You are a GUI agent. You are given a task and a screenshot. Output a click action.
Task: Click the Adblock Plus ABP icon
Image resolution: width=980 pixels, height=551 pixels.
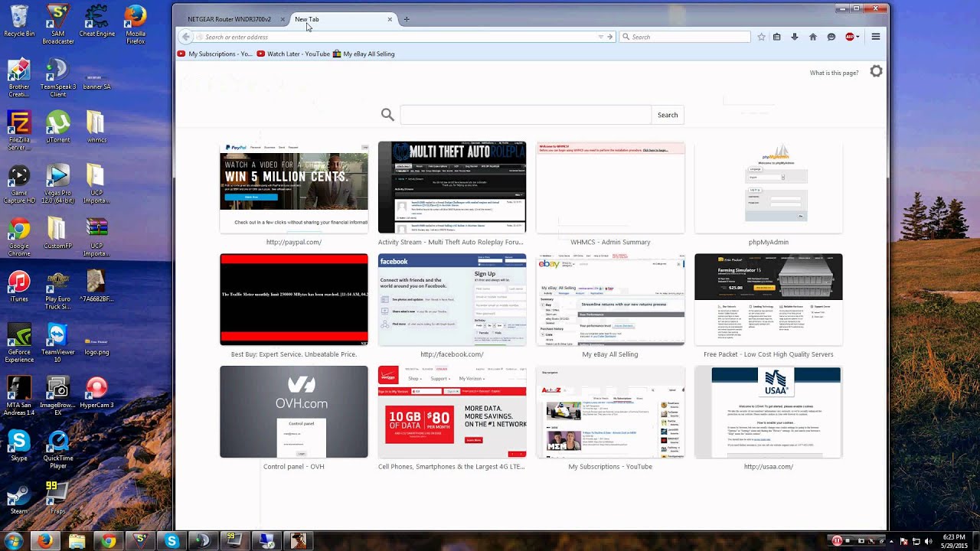[x=850, y=37]
